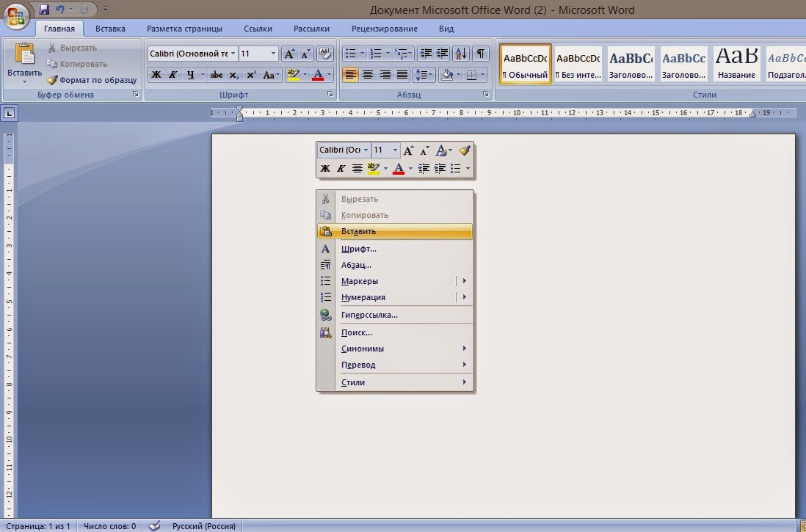Screen dimensions: 806x532
Task: Click Страница: 1 из 1 status indicator
Action: point(38,526)
